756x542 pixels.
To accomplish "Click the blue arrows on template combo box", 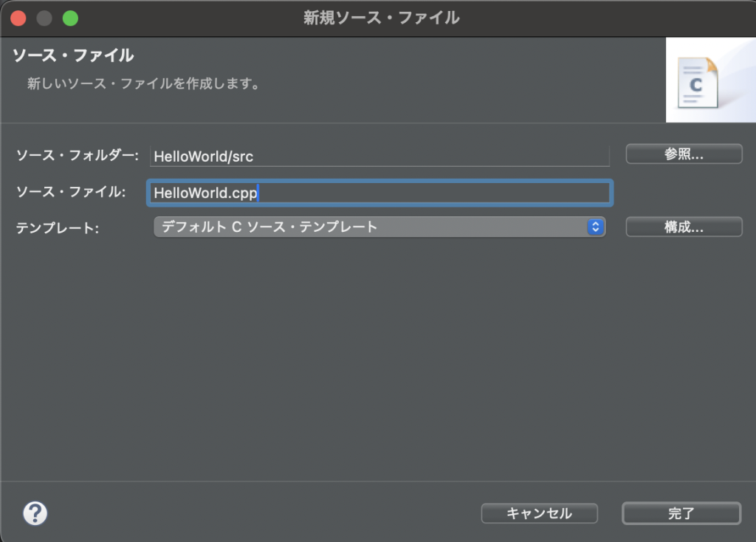I will click(595, 227).
